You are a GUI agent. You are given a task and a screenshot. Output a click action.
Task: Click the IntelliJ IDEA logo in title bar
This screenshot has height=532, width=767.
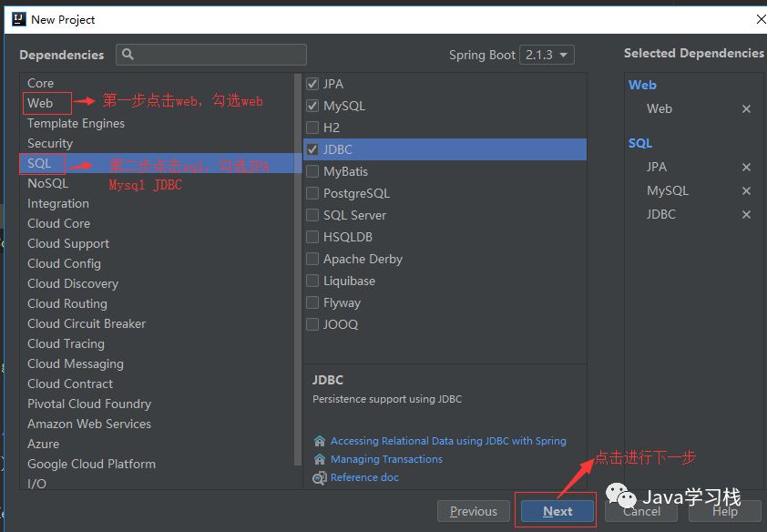click(18, 19)
